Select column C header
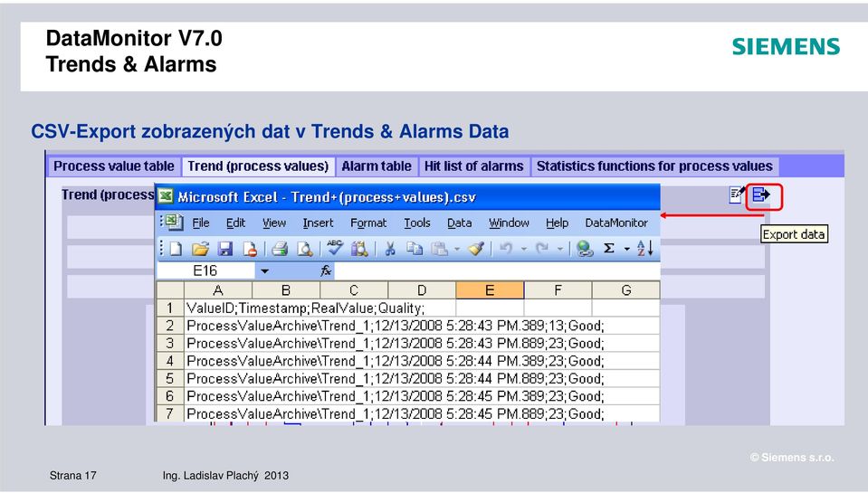868x493 pixels. point(354,290)
